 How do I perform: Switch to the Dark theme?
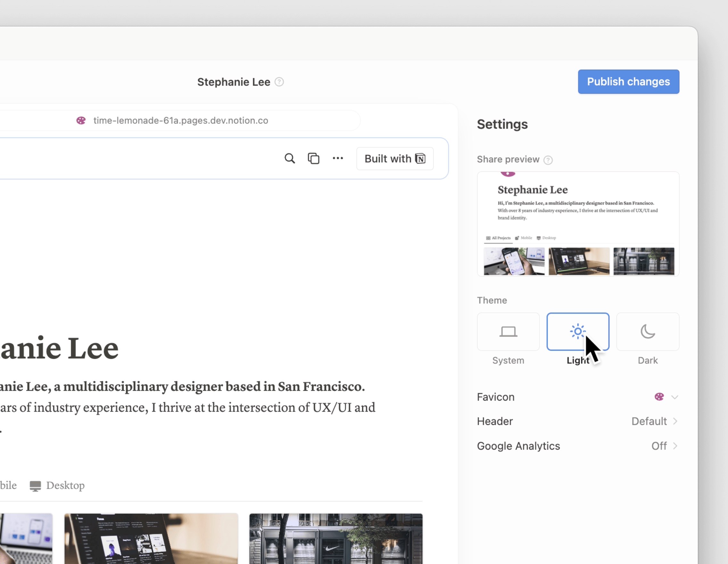point(647,332)
